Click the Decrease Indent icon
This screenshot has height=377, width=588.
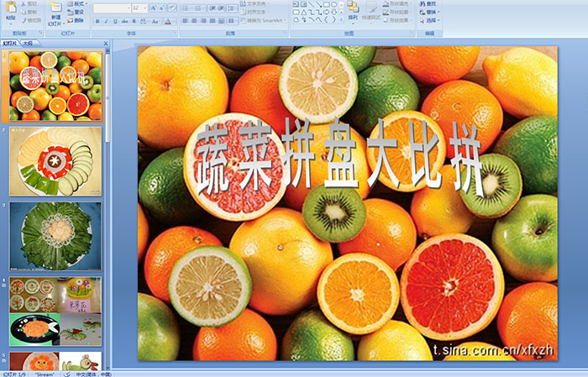coord(213,8)
